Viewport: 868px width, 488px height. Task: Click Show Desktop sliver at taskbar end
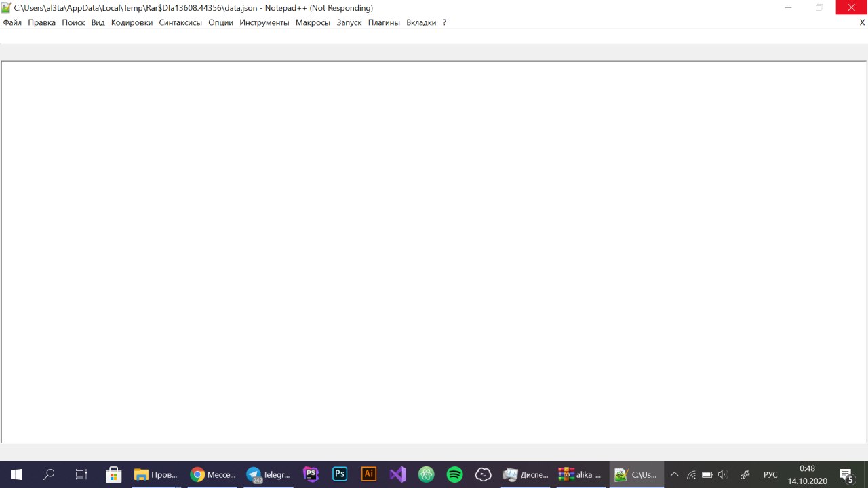click(x=866, y=474)
